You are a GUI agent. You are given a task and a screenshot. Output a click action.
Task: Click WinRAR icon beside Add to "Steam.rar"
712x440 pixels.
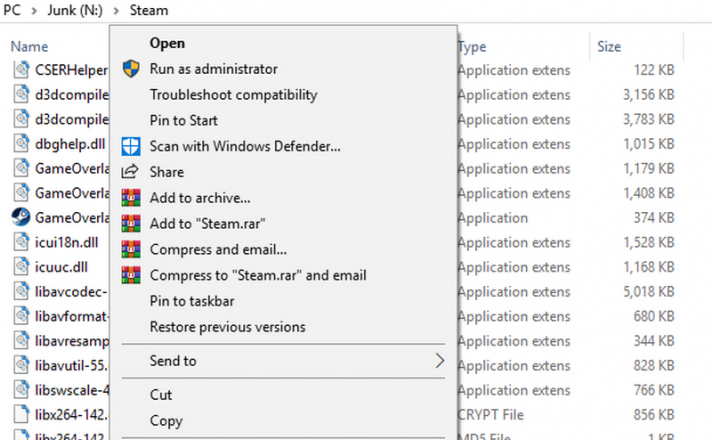[131, 223]
